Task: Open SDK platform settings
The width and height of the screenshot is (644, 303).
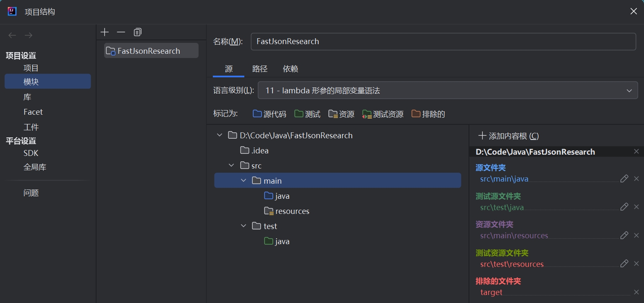Action: click(x=31, y=153)
